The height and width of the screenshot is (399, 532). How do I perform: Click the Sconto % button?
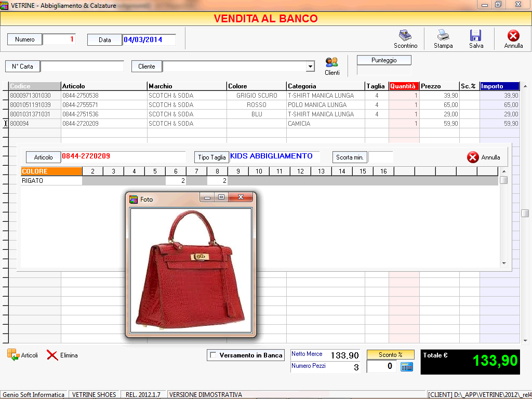click(391, 354)
